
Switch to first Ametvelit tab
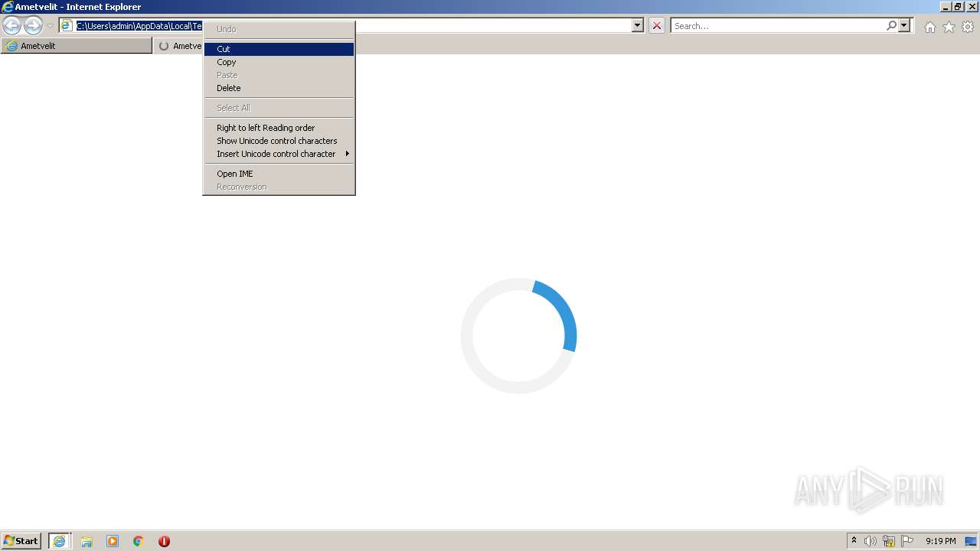pos(77,46)
